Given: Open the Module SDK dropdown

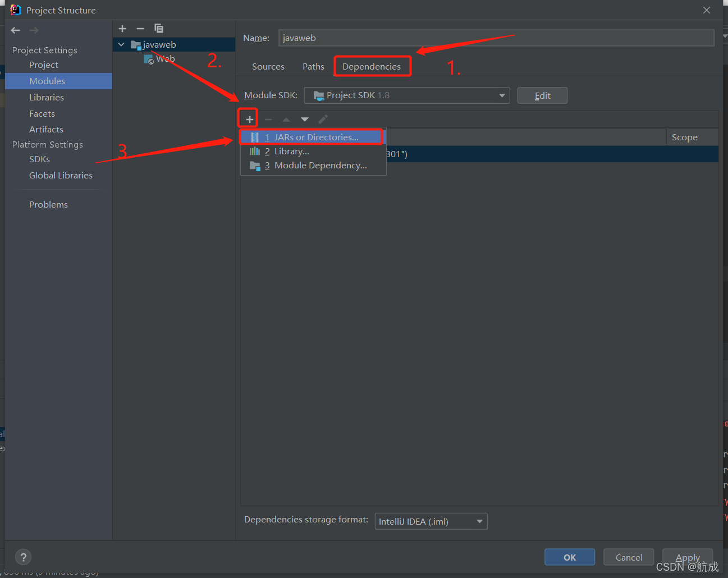Looking at the screenshot, I should (407, 95).
